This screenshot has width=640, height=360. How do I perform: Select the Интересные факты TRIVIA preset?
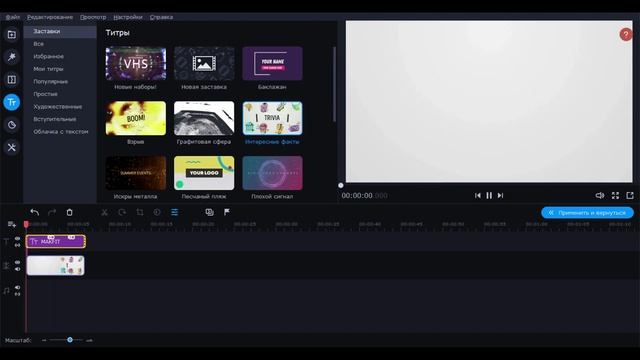(272, 118)
